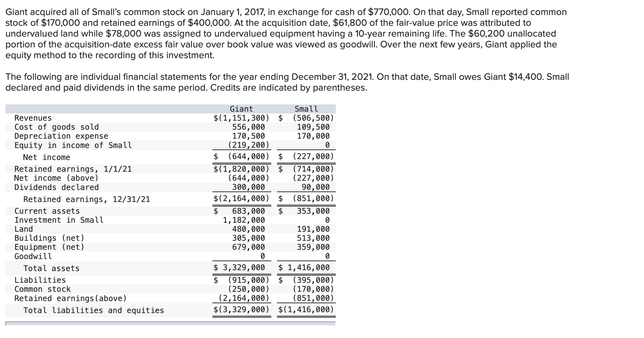644x338 pixels.
Task: Select the Revenues row label
Action: [33, 118]
